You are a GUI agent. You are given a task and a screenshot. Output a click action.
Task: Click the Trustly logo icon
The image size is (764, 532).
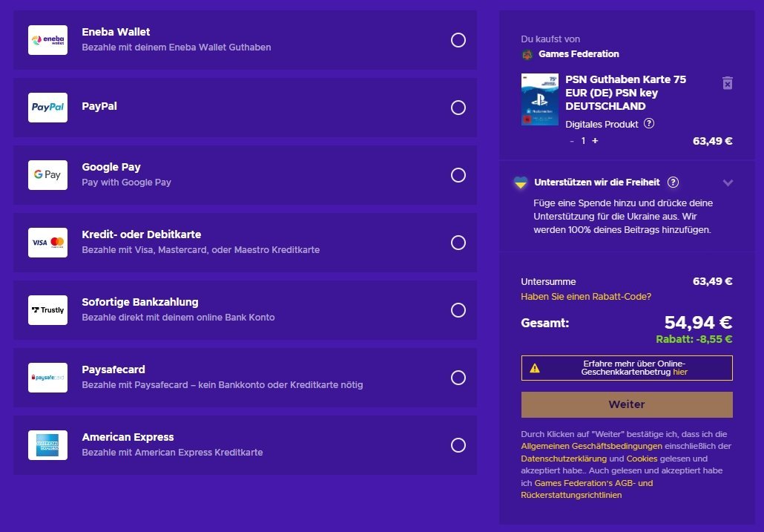click(47, 310)
